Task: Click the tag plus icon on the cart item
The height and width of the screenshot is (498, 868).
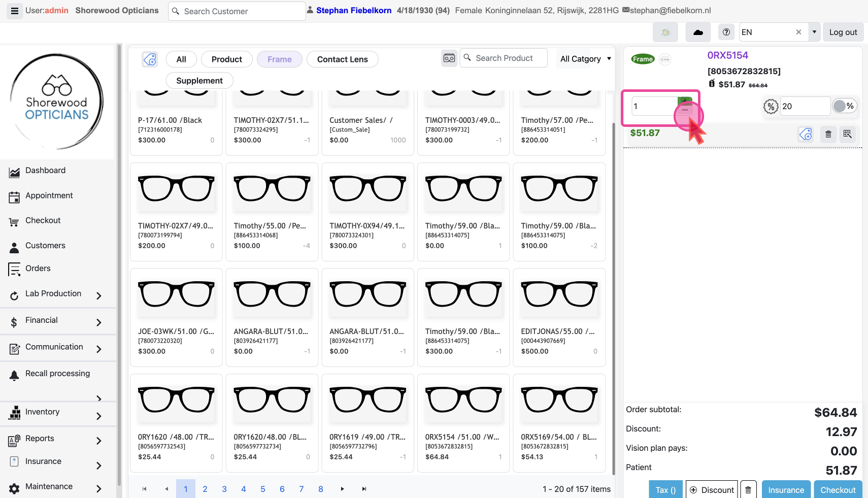Action: 806,134
